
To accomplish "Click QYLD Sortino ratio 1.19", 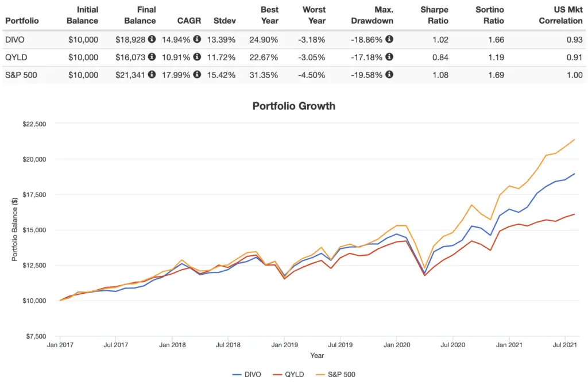I will tap(496, 57).
